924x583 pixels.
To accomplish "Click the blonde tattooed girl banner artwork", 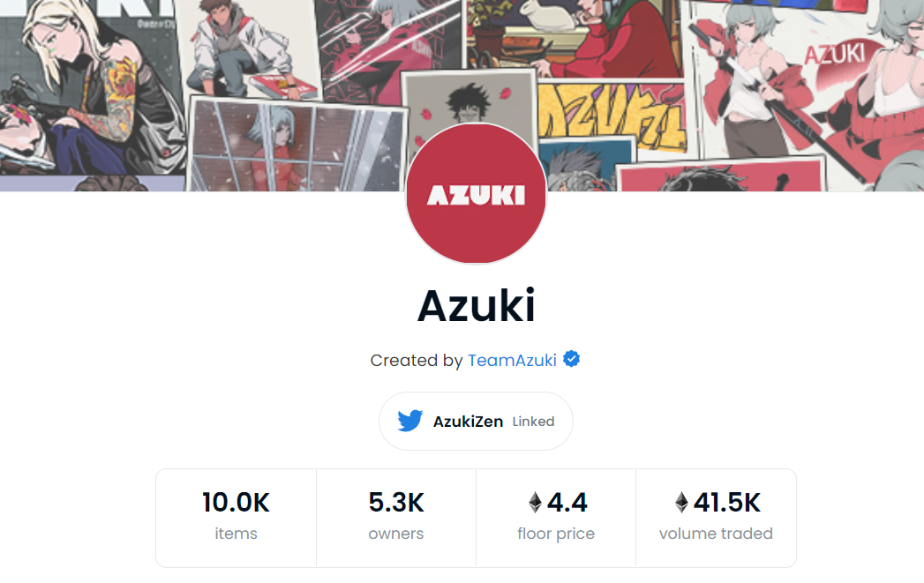I will point(88,88).
